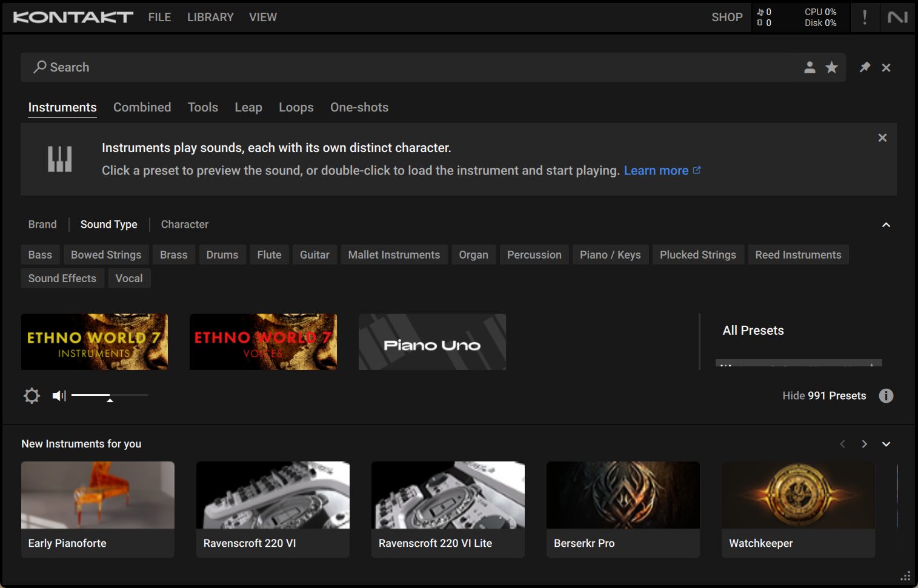Screen dimensions: 918x588
Task: Toggle the Piano / Keys tag filter
Action: [610, 255]
